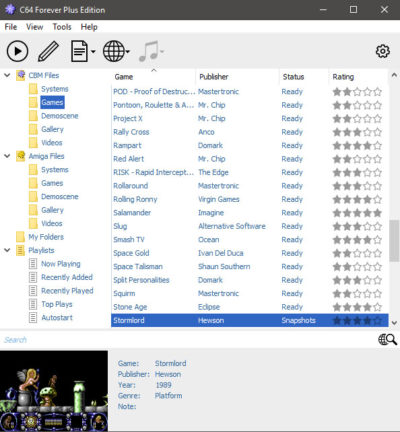Select the Rampart game row

pyautogui.click(x=250, y=145)
